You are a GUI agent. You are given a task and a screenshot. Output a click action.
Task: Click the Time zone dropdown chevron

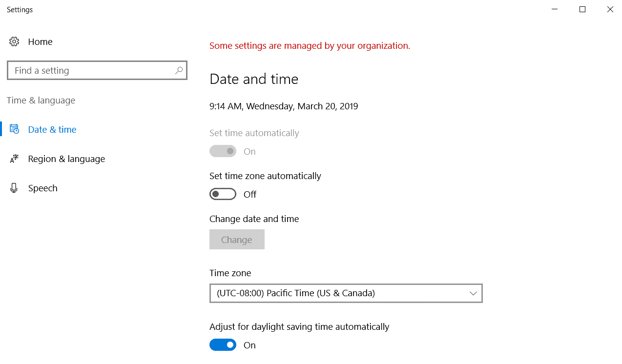(473, 293)
